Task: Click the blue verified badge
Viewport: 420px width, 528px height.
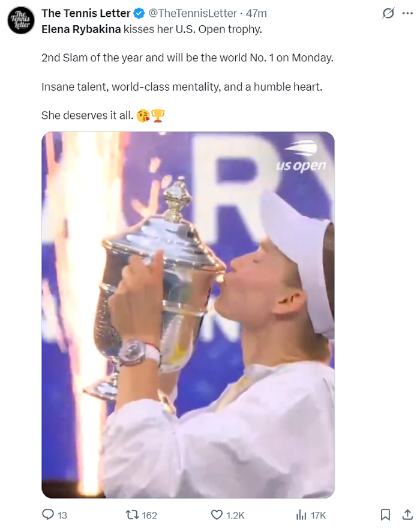Action: coord(139,13)
